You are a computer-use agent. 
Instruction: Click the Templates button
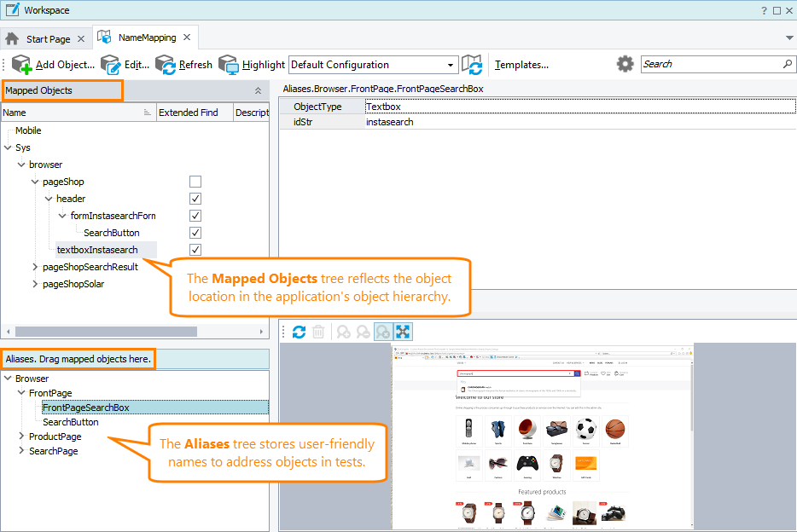[x=521, y=64]
